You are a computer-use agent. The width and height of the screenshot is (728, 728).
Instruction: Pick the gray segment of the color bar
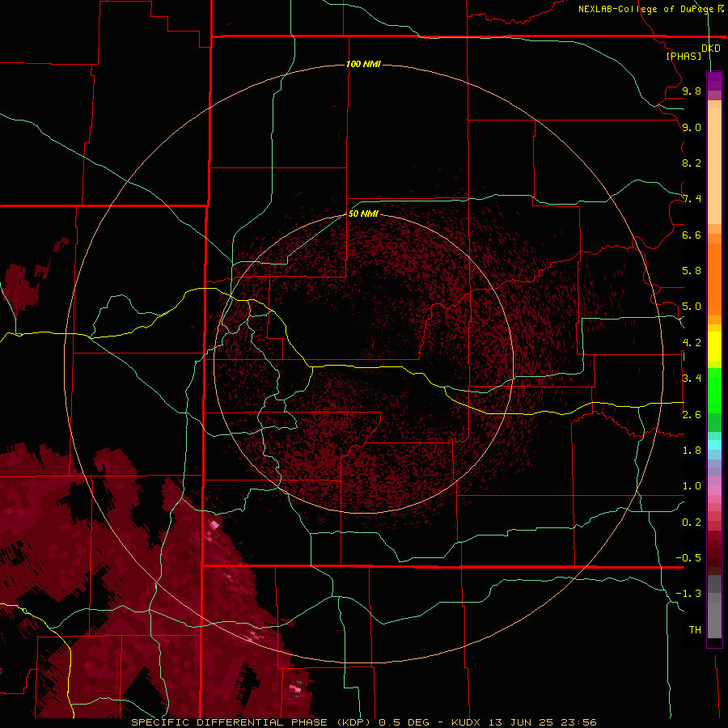(x=714, y=617)
